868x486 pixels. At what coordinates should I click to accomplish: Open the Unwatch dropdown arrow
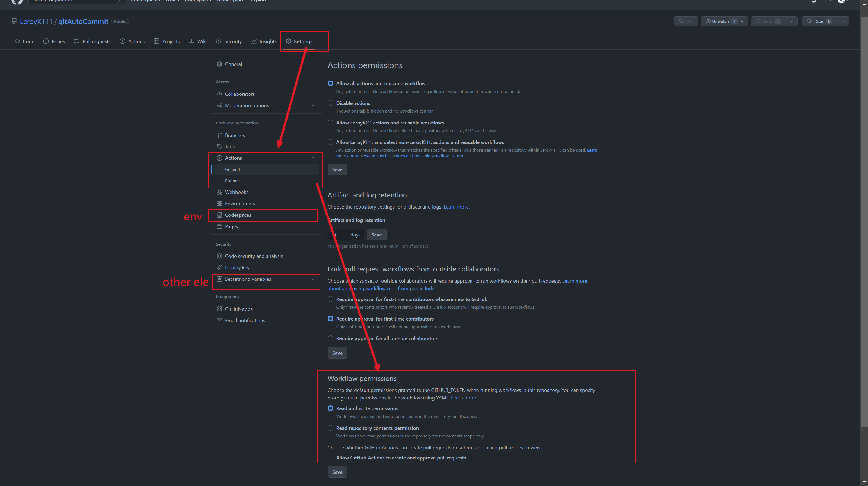[742, 21]
